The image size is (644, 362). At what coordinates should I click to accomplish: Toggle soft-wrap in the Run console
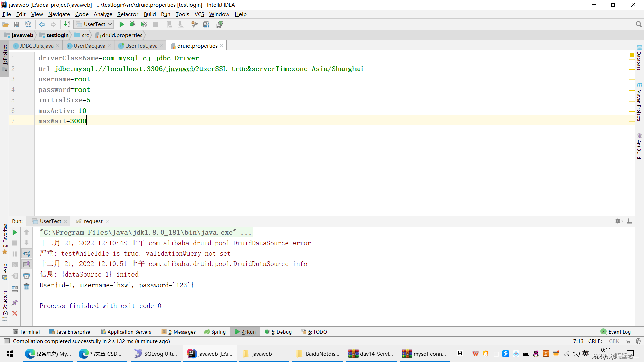pyautogui.click(x=26, y=254)
